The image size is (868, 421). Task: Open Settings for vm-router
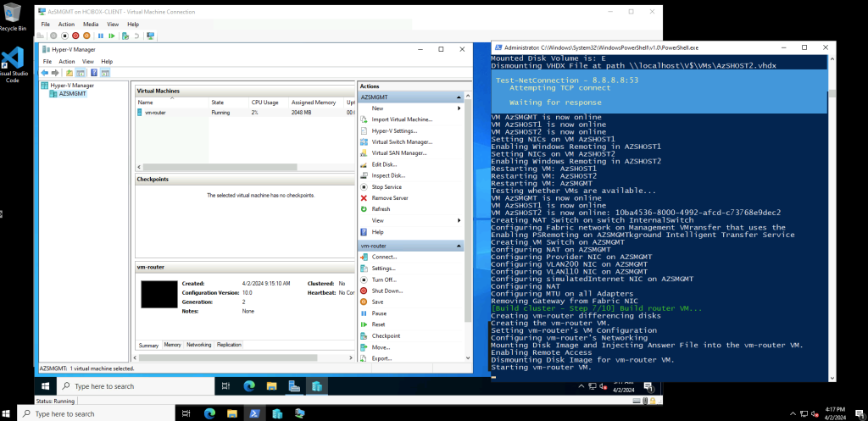tap(384, 269)
